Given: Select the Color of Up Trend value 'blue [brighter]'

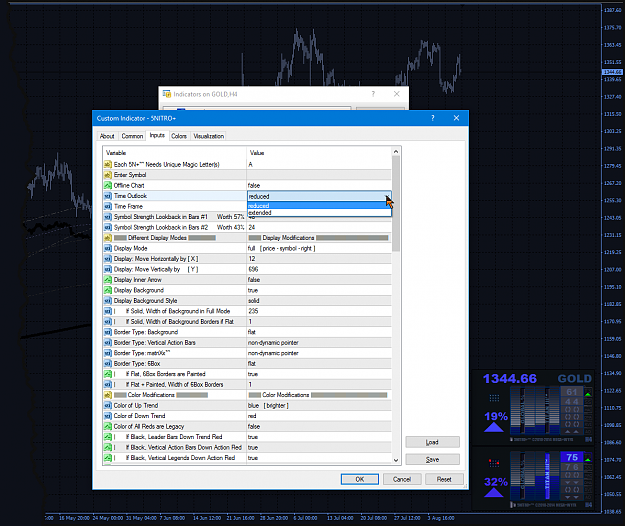Looking at the screenshot, I should [x=268, y=406].
